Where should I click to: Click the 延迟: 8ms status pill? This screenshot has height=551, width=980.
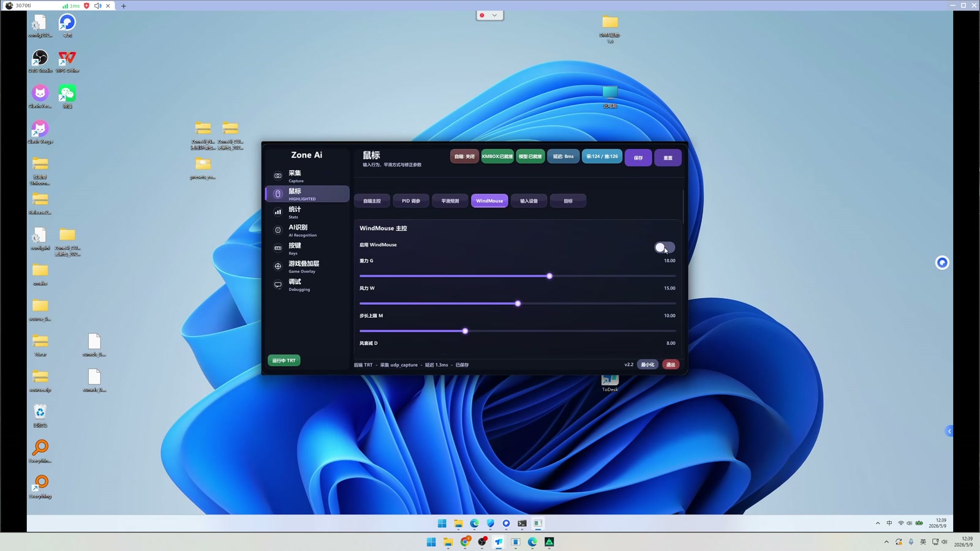coord(563,157)
